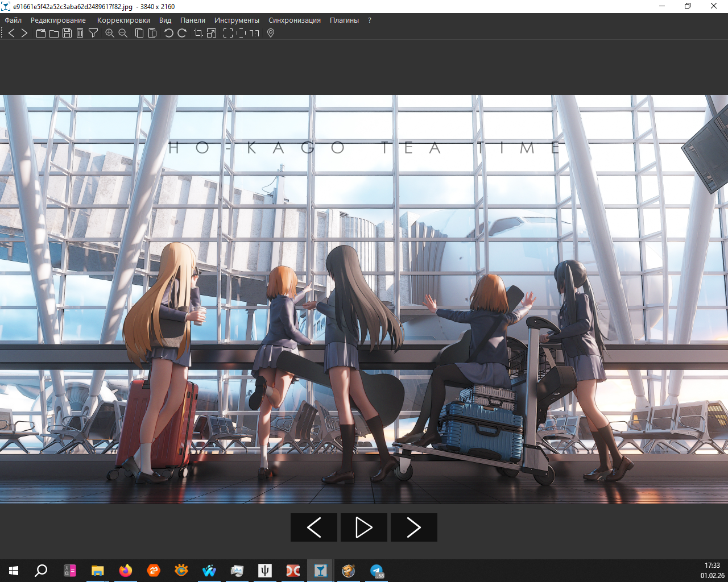This screenshot has height=582, width=728.
Task: Open the Файл menu
Action: click(x=13, y=20)
